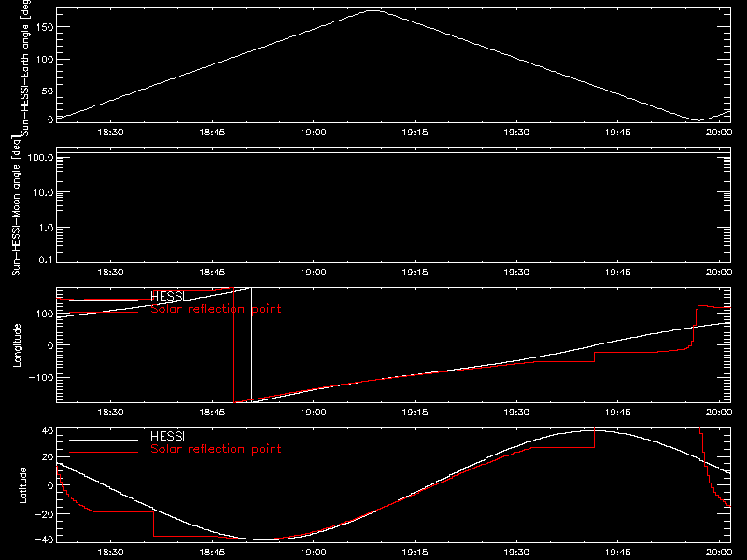Screen dimensions: 747x560
Task: Click the 20:00 time label under the Latitude plot
Action: 719,553
